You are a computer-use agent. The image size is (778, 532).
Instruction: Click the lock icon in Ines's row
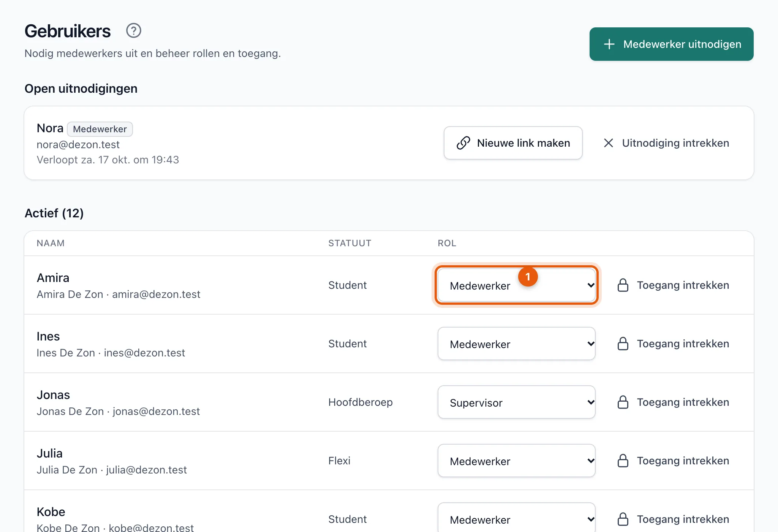(x=623, y=344)
